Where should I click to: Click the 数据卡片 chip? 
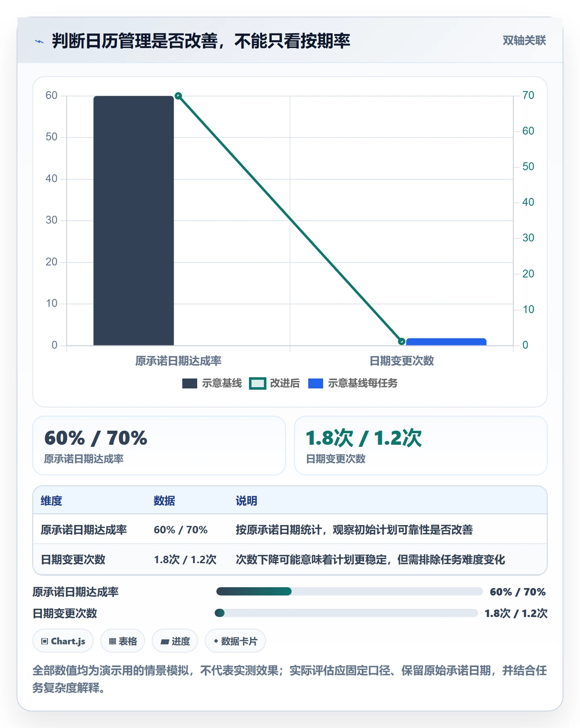coord(235,641)
